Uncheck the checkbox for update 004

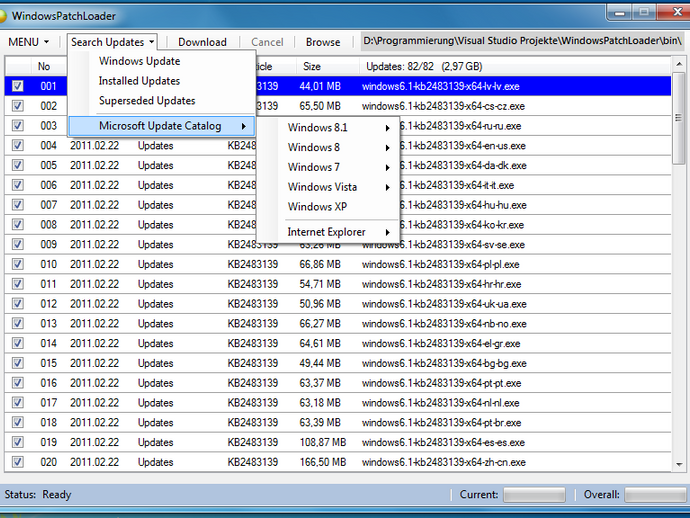(18, 146)
